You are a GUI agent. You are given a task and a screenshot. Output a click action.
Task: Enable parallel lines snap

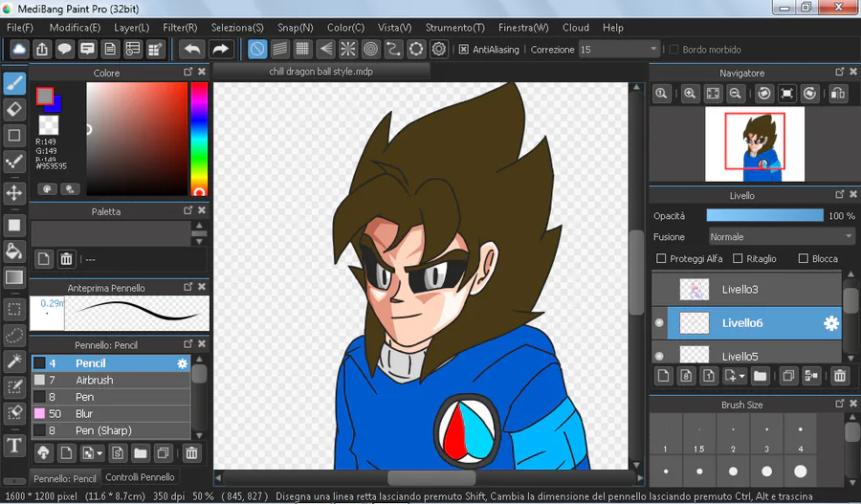click(x=280, y=50)
